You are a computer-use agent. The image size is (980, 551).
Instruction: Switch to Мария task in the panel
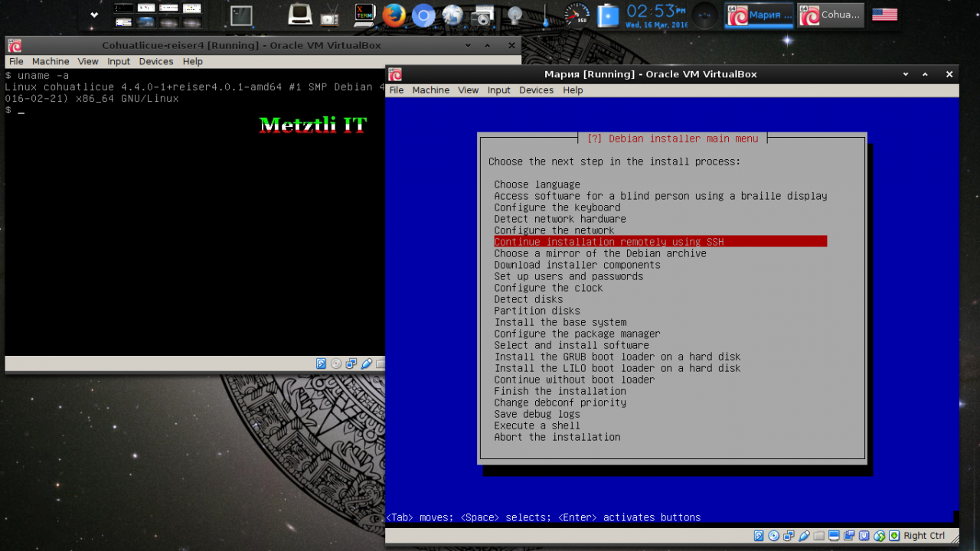tap(759, 15)
